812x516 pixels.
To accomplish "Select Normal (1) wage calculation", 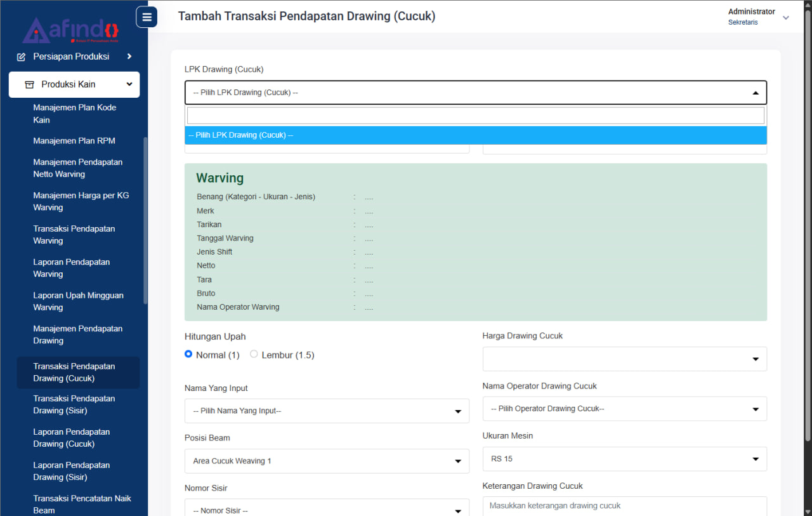I will click(188, 354).
